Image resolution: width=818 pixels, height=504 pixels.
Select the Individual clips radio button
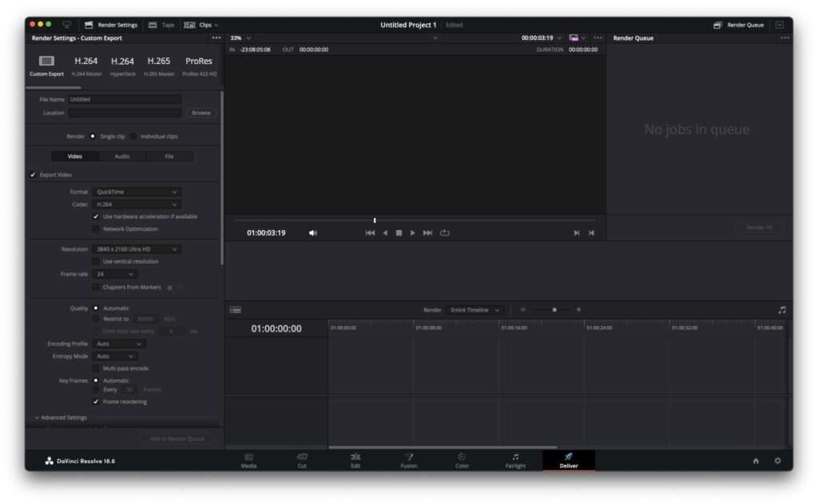(x=133, y=137)
